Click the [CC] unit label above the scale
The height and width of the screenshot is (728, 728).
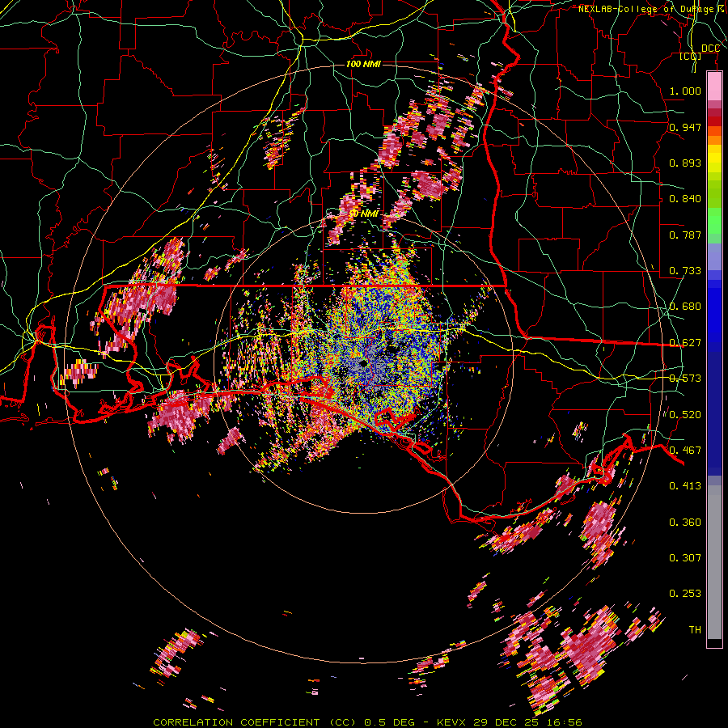691,57
